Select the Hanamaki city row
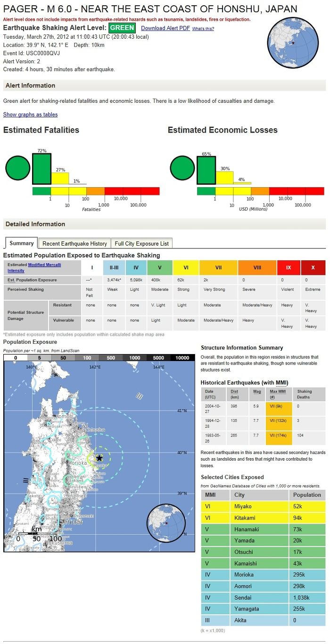330x644 pixels. point(263,529)
